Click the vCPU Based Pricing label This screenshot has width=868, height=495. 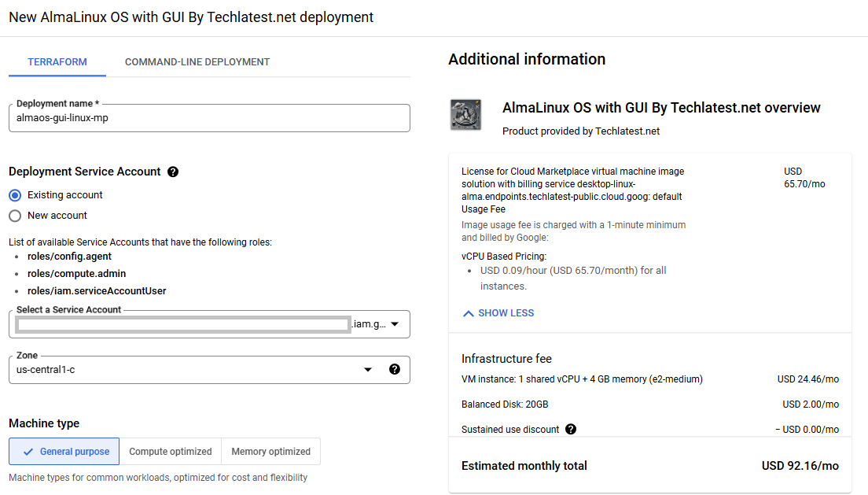tap(504, 256)
